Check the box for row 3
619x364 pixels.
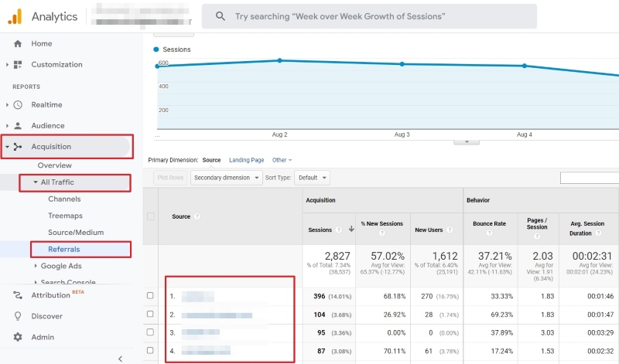(x=150, y=332)
